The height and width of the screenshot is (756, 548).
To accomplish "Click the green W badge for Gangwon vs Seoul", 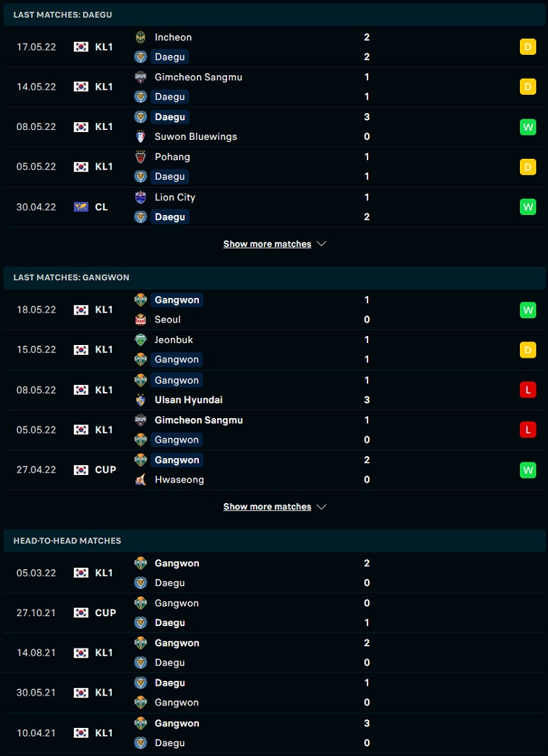I will pos(528,310).
